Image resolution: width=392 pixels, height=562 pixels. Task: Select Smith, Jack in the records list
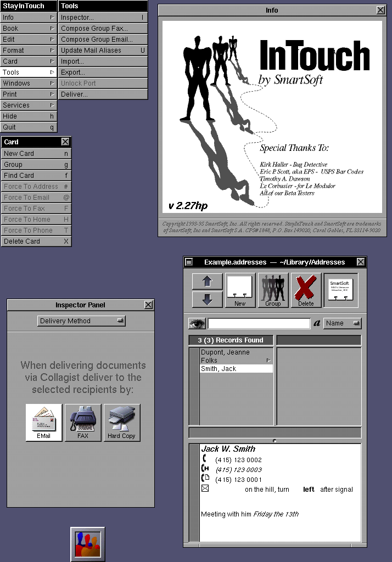click(236, 368)
